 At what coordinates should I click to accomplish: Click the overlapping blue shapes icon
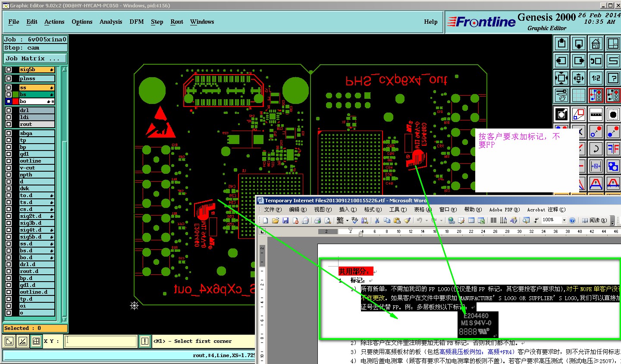(613, 166)
